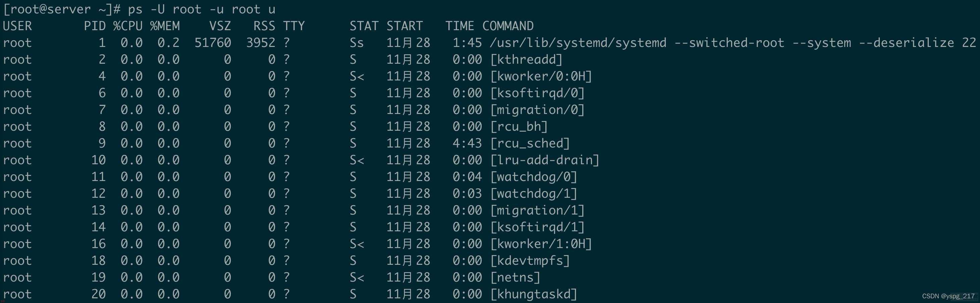Click the PID column header

tap(95, 26)
